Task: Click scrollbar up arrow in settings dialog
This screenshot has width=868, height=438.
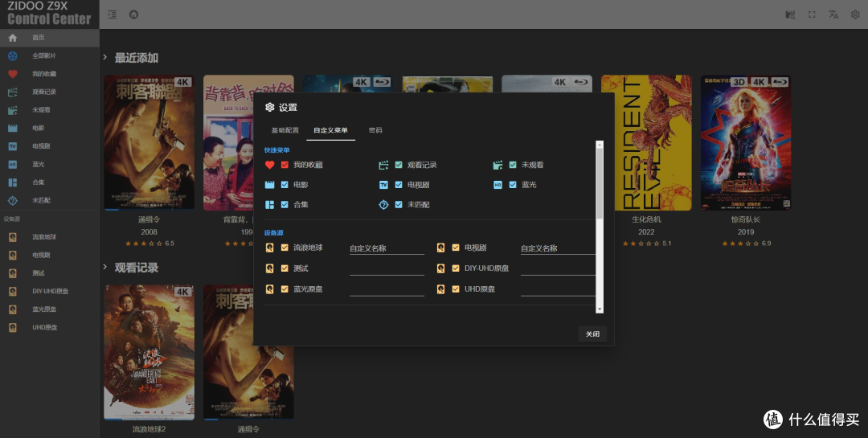Action: tap(600, 145)
